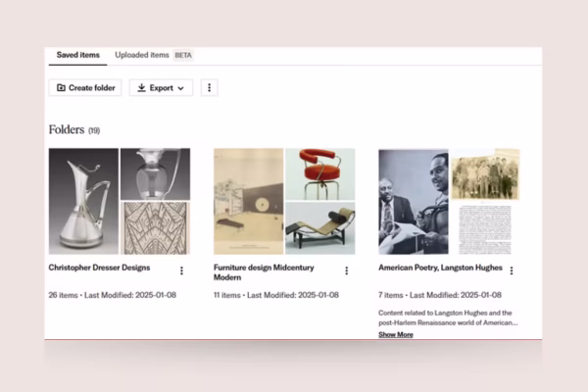Click the download arrow icon on Export
This screenshot has height=392, width=588.
(x=141, y=88)
